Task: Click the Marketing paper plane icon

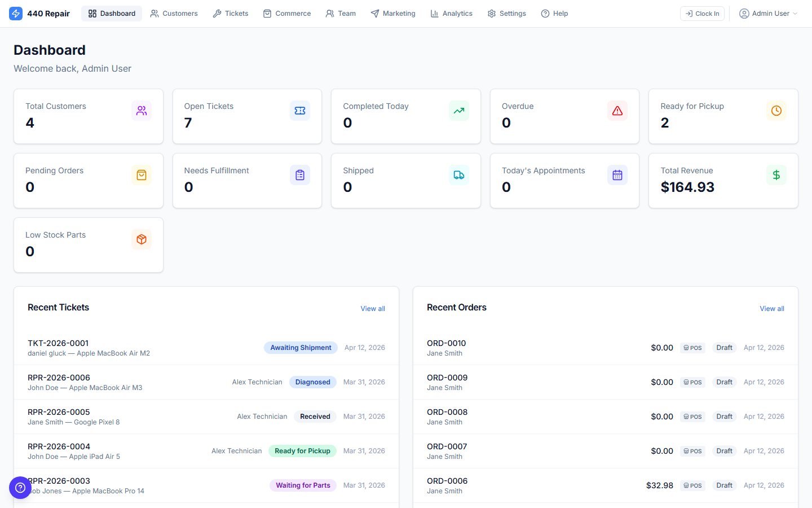Action: click(373, 13)
